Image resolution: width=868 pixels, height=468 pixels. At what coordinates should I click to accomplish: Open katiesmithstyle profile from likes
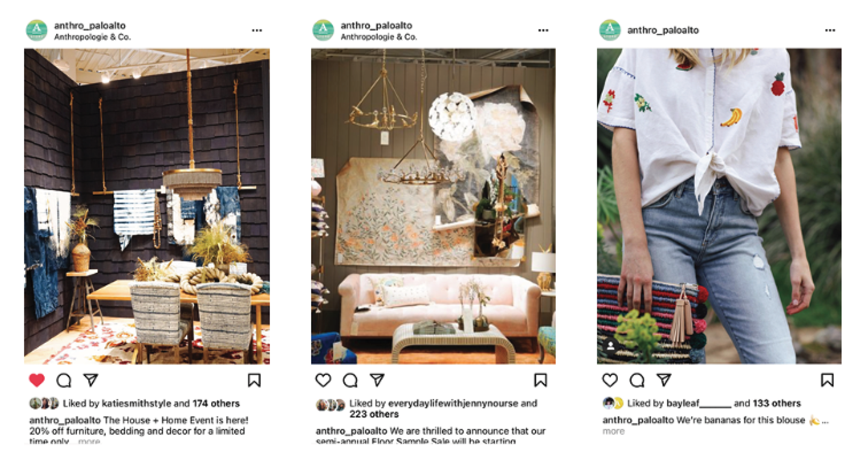(x=137, y=403)
